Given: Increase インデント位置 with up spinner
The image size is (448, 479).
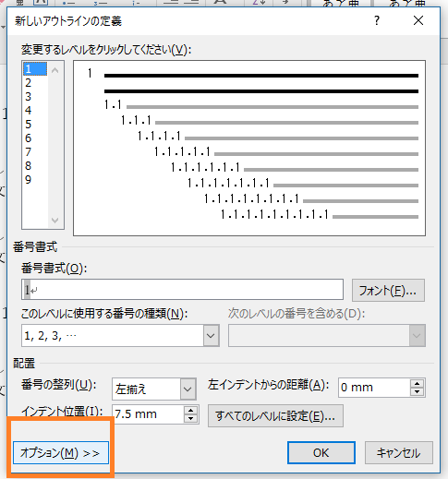Looking at the screenshot, I should (x=191, y=411).
